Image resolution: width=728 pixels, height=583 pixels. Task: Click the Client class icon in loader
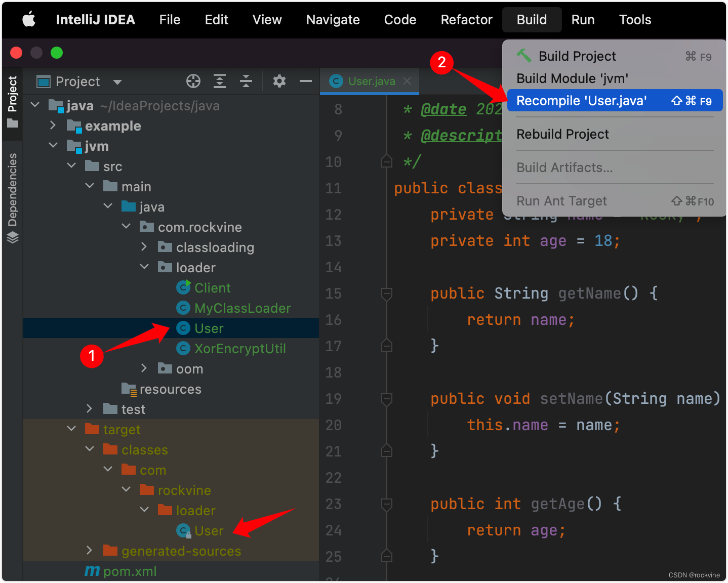click(x=183, y=287)
